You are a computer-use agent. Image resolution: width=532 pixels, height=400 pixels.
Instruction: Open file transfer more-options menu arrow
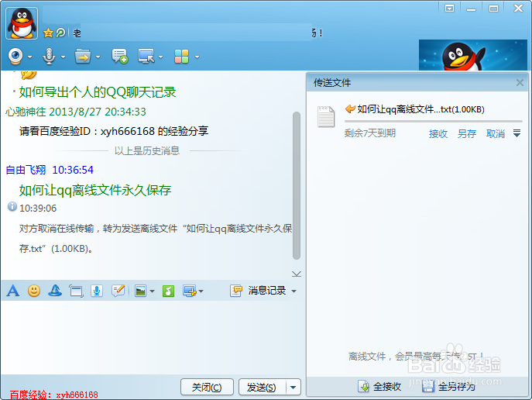click(x=517, y=133)
